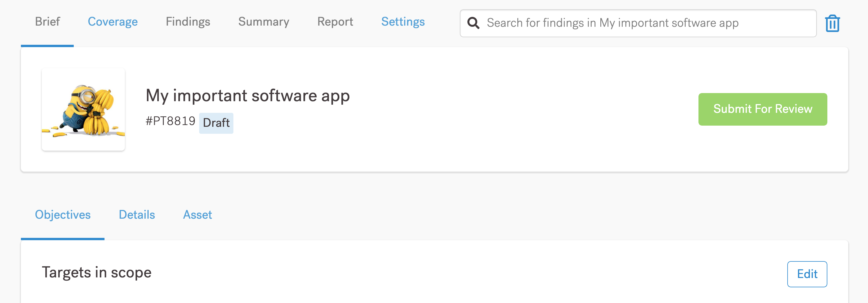Open the Brief tab
Screen dimensions: 868x303
tap(47, 22)
